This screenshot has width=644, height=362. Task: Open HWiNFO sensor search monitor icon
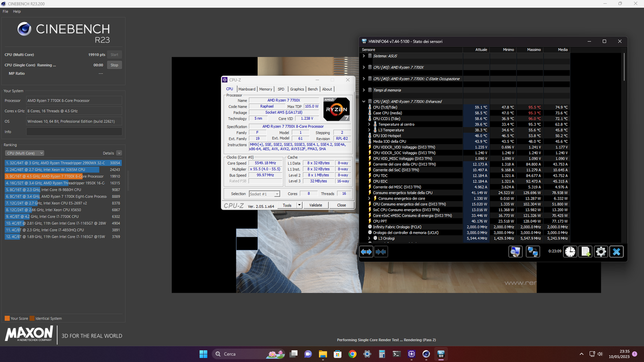(x=515, y=252)
